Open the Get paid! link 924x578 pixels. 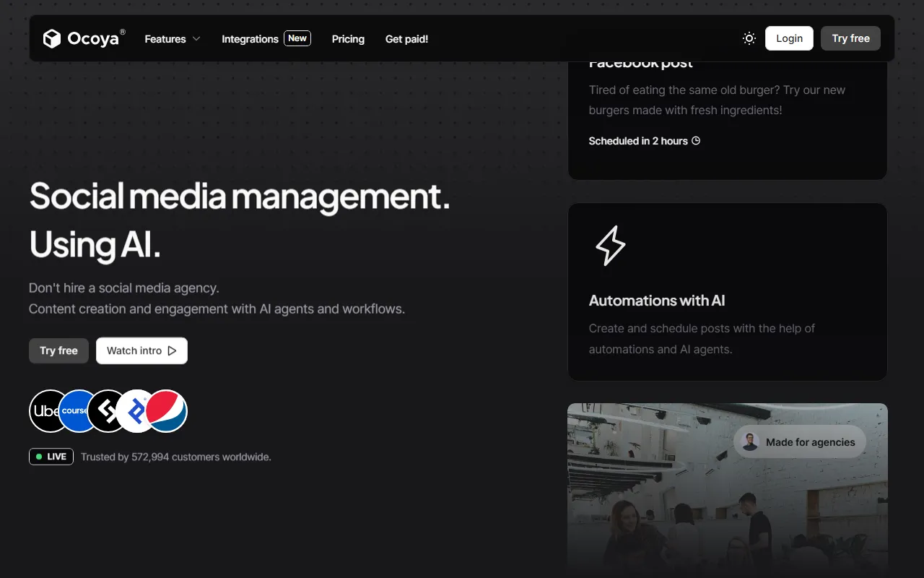[406, 39]
